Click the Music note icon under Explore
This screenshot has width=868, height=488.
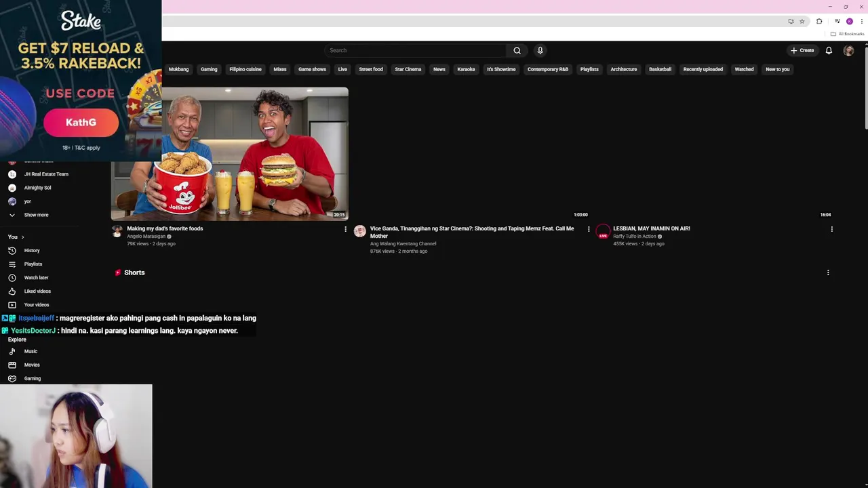pos(12,351)
